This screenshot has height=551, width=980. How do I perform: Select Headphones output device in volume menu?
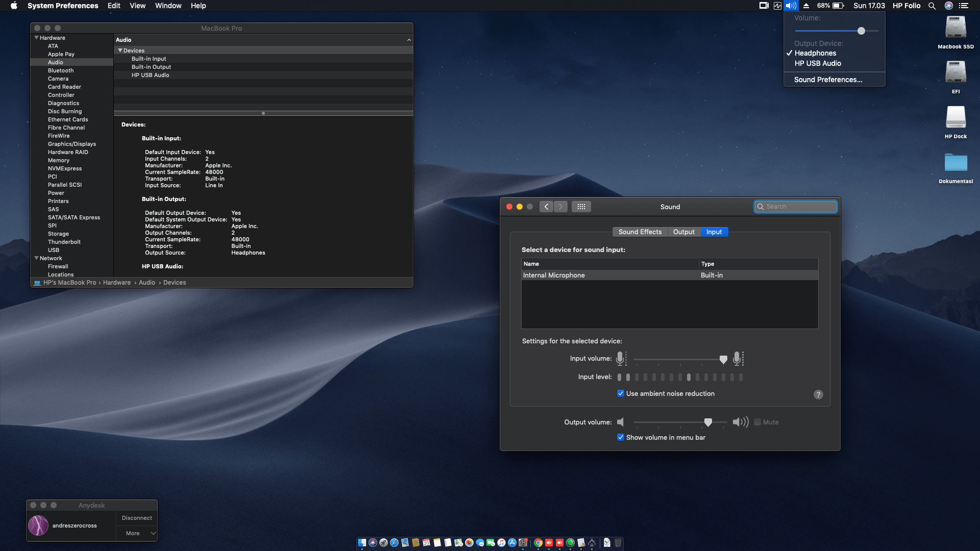tap(835, 53)
